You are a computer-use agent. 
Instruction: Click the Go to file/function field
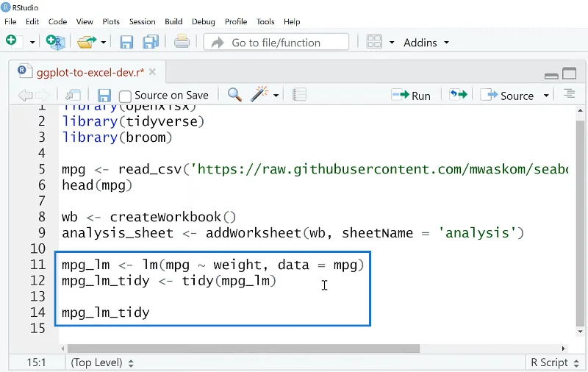pyautogui.click(x=276, y=43)
